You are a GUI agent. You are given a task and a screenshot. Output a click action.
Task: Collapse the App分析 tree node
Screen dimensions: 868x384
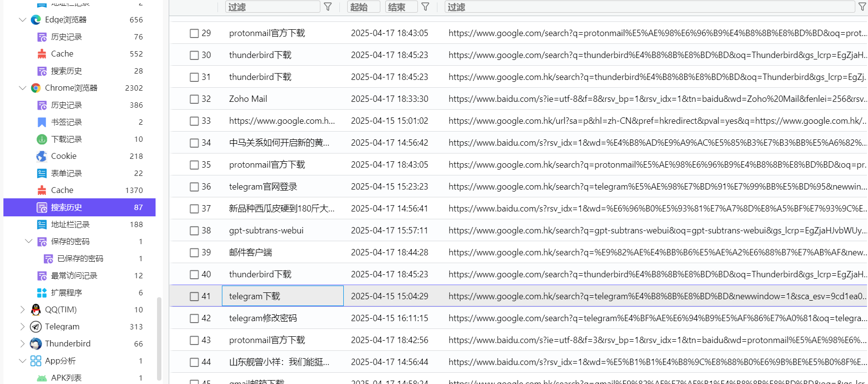(22, 361)
